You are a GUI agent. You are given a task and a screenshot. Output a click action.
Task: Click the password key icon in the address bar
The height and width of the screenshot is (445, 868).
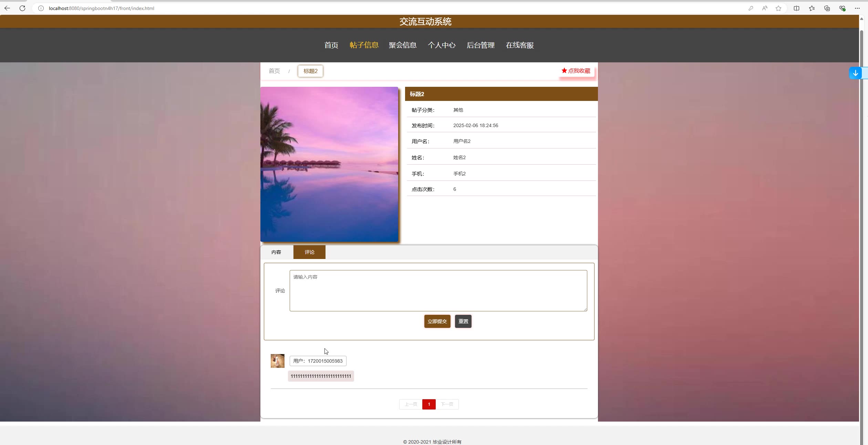(x=751, y=8)
